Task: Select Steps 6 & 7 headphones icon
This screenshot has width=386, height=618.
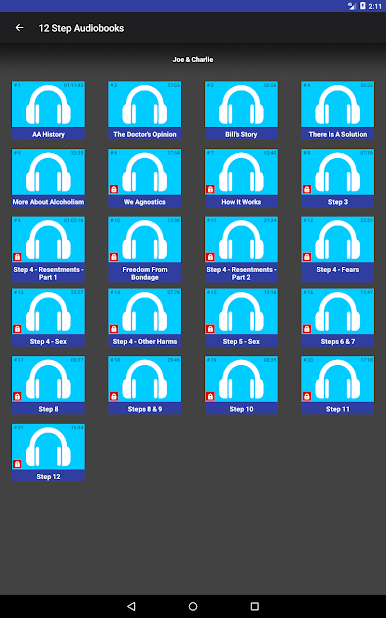Action: pyautogui.click(x=338, y=312)
